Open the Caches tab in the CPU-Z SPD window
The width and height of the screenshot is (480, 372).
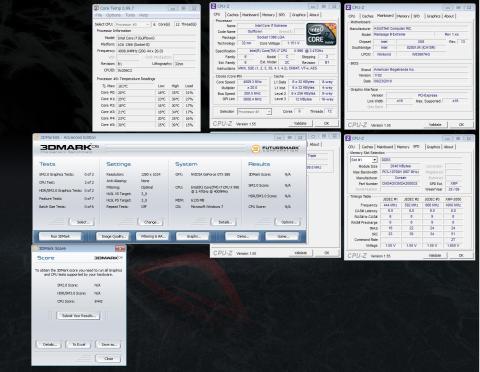coord(367,147)
